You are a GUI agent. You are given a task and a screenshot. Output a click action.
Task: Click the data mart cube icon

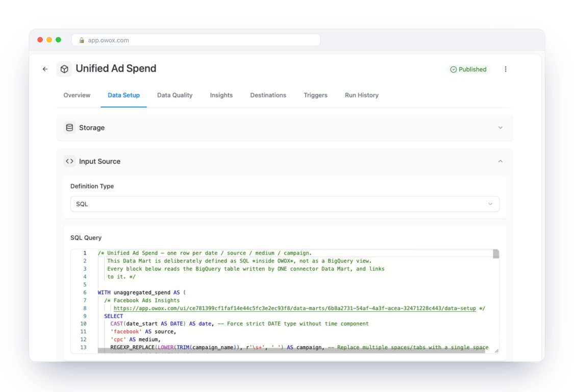[64, 69]
